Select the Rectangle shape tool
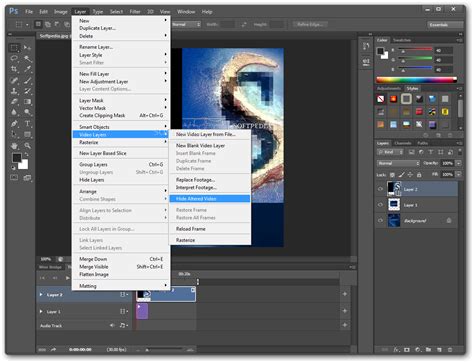 tap(27, 134)
